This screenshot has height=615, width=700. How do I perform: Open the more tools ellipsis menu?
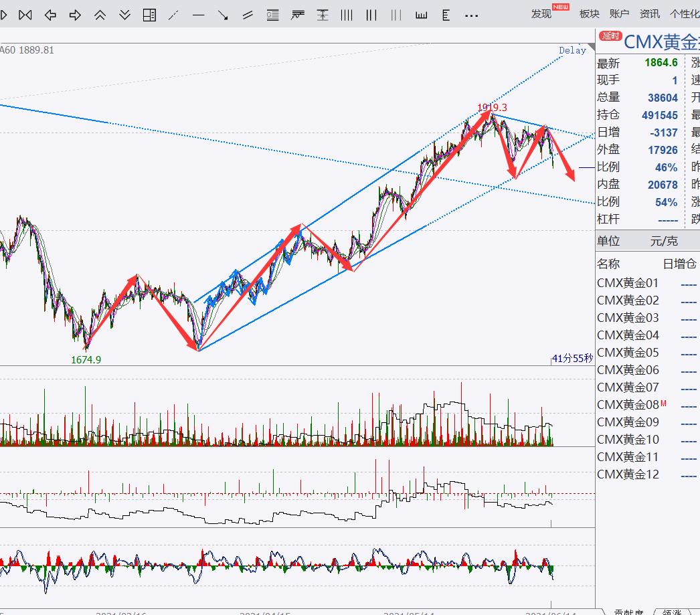pos(471,16)
